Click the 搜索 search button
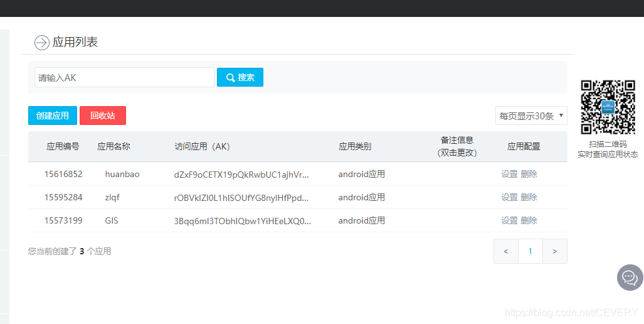The image size is (644, 324). (240, 77)
